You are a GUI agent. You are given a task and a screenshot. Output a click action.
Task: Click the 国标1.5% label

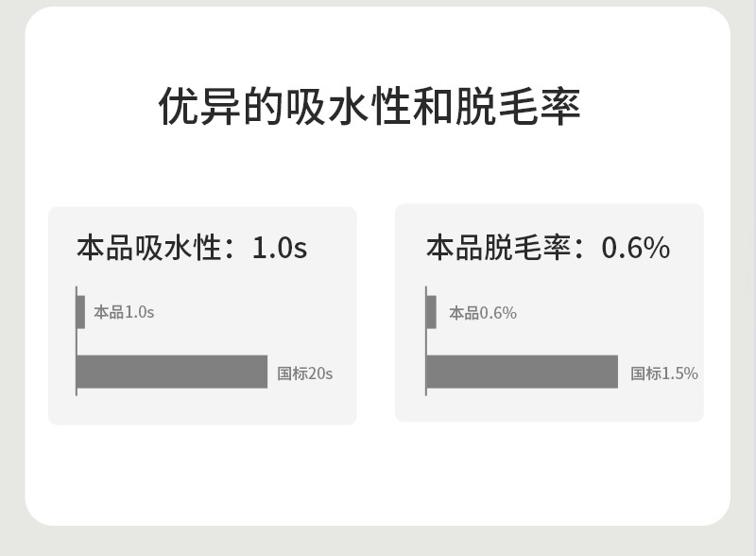[x=663, y=374]
